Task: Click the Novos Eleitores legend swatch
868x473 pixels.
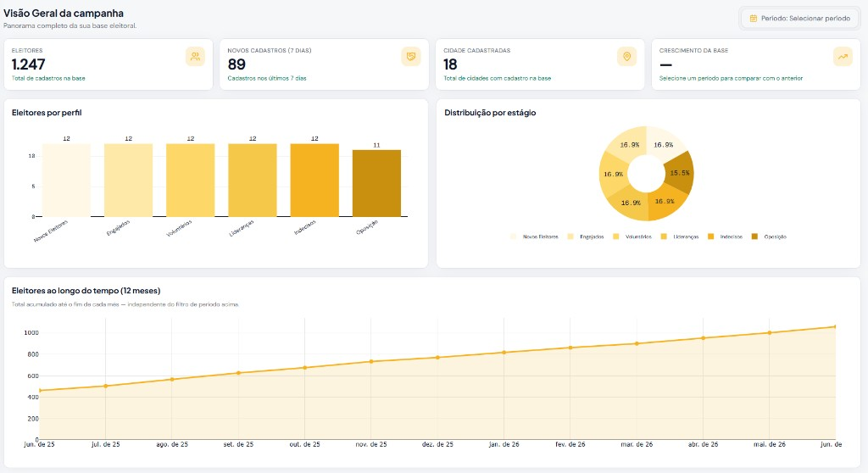Action: click(x=513, y=236)
